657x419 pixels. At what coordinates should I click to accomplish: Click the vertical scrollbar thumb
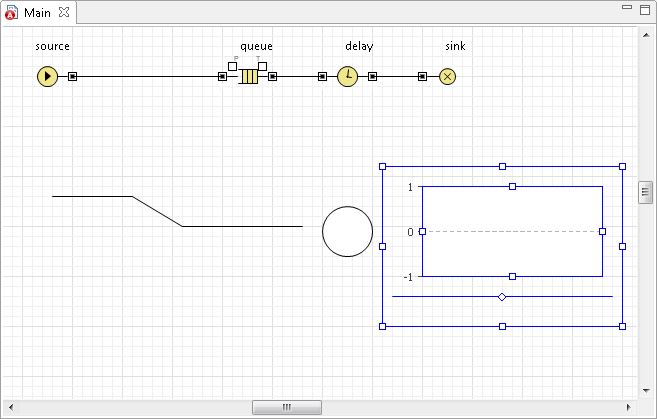click(x=645, y=192)
